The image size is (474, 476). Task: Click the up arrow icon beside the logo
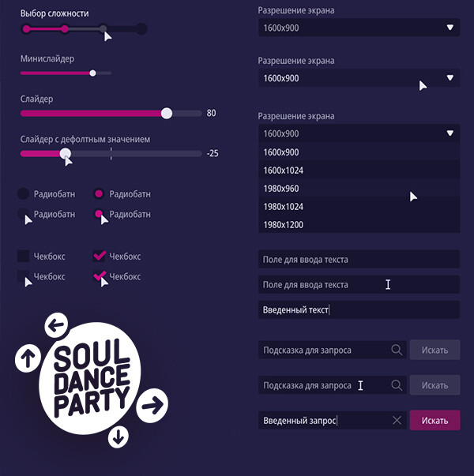pos(28,358)
